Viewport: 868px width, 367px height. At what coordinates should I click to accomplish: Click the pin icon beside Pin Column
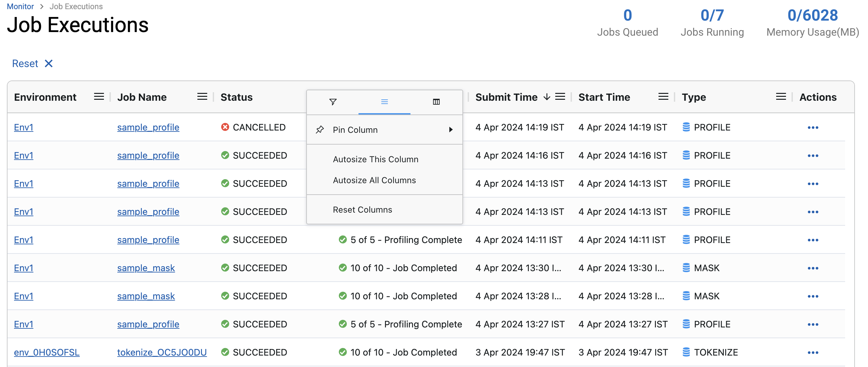320,130
